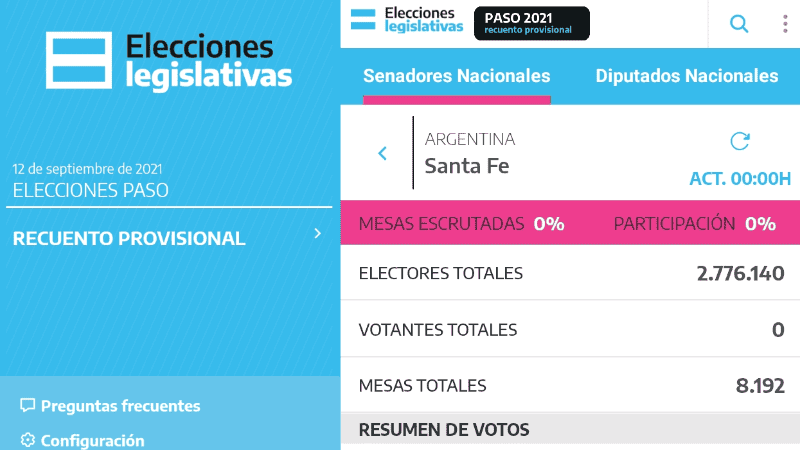800x450 pixels.
Task: Click the PASO 2021 recuento provisional badge
Action: [531, 23]
